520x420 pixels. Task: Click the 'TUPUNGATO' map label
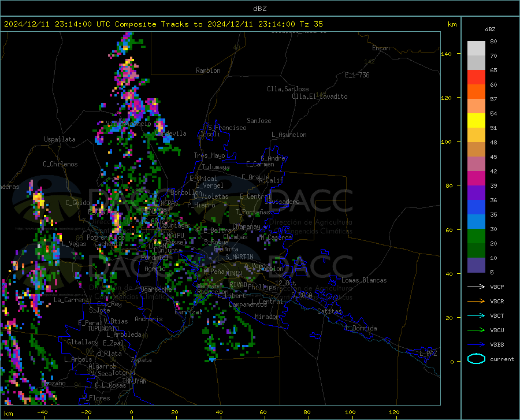[103, 329]
